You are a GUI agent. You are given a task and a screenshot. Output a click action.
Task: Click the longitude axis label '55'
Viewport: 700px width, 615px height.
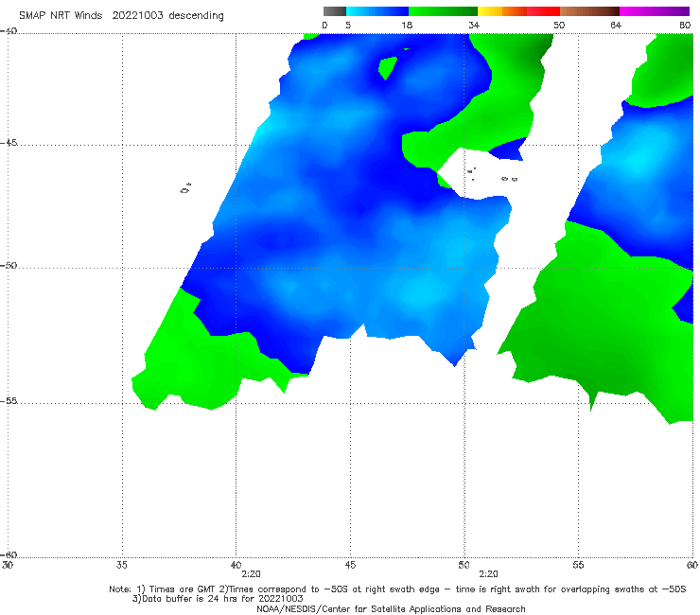click(x=578, y=565)
